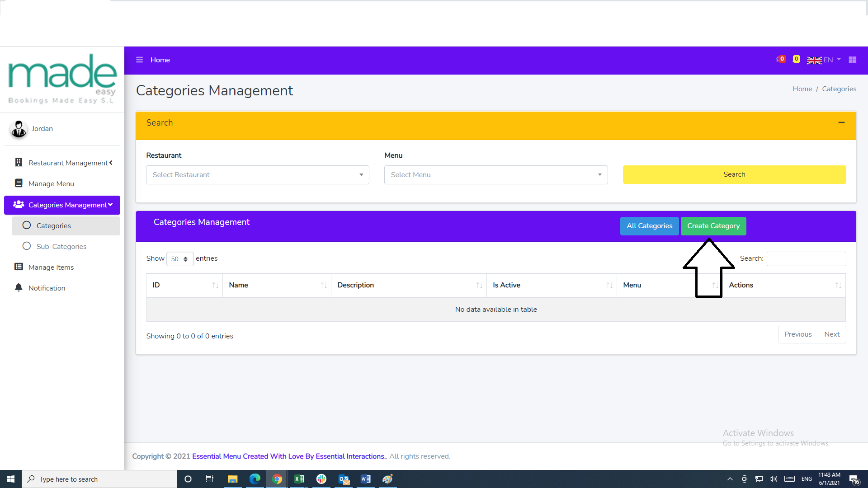Viewport: 868px width, 488px height.
Task: Click the Previous pagination button
Action: click(x=798, y=334)
